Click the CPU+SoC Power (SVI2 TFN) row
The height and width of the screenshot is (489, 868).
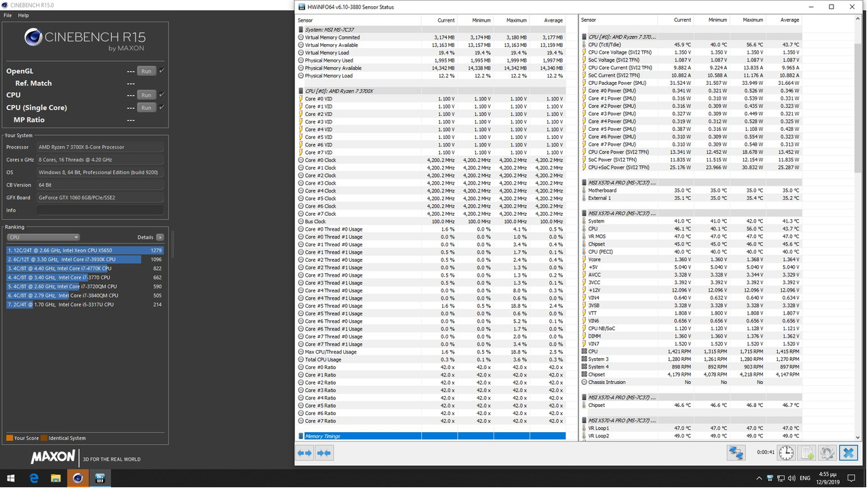[x=692, y=168]
